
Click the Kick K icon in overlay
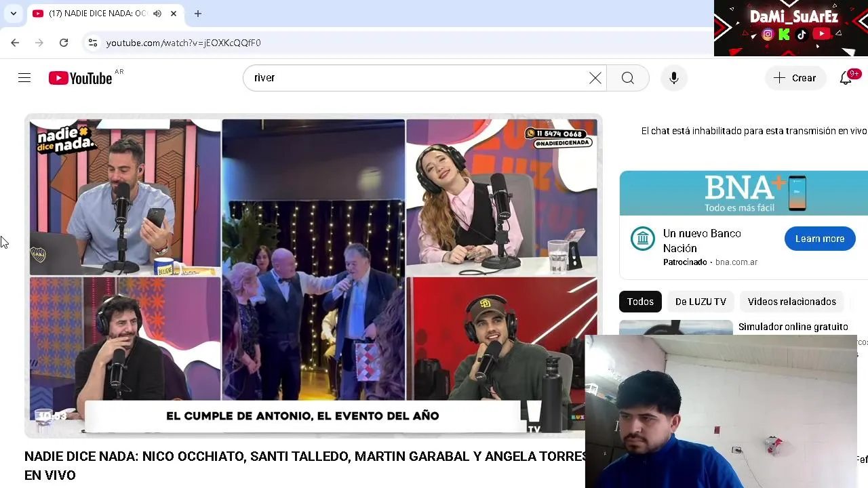pos(785,34)
